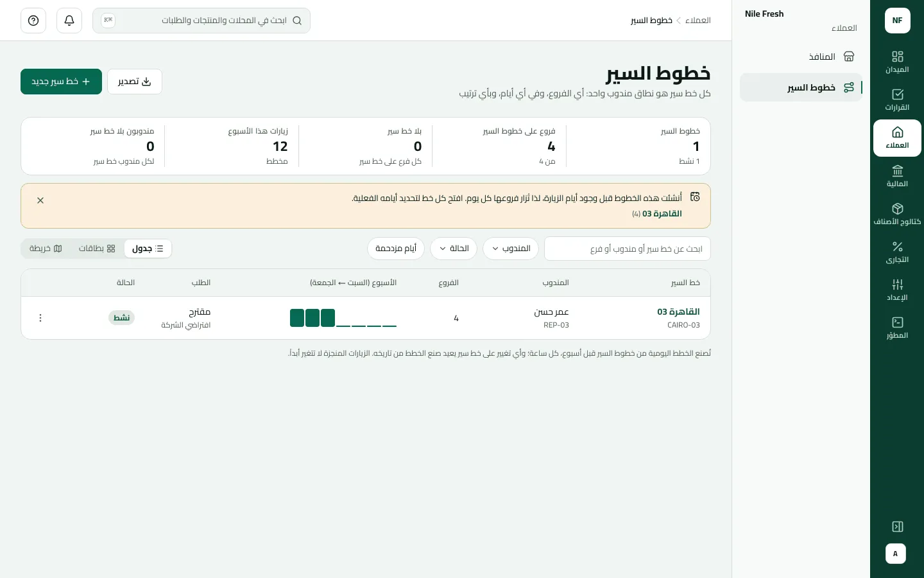Click المندوب column header
The height and width of the screenshot is (578, 924).
(556, 283)
